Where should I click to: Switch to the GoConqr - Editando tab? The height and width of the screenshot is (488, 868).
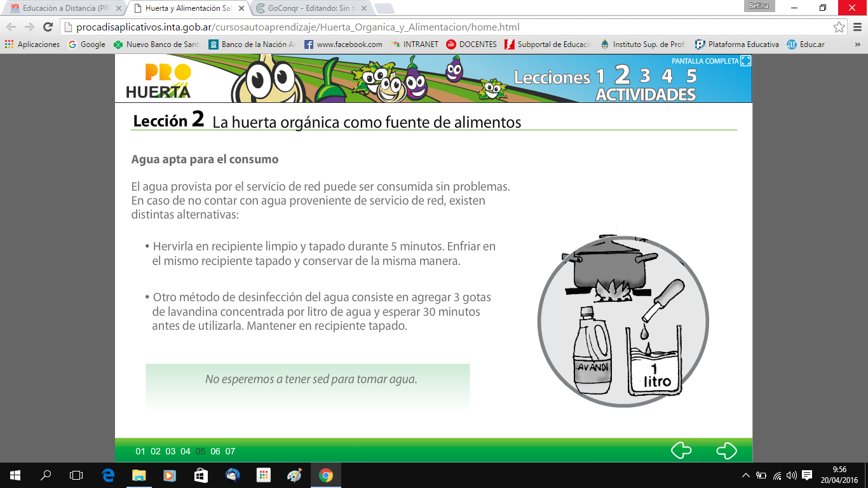click(x=311, y=8)
